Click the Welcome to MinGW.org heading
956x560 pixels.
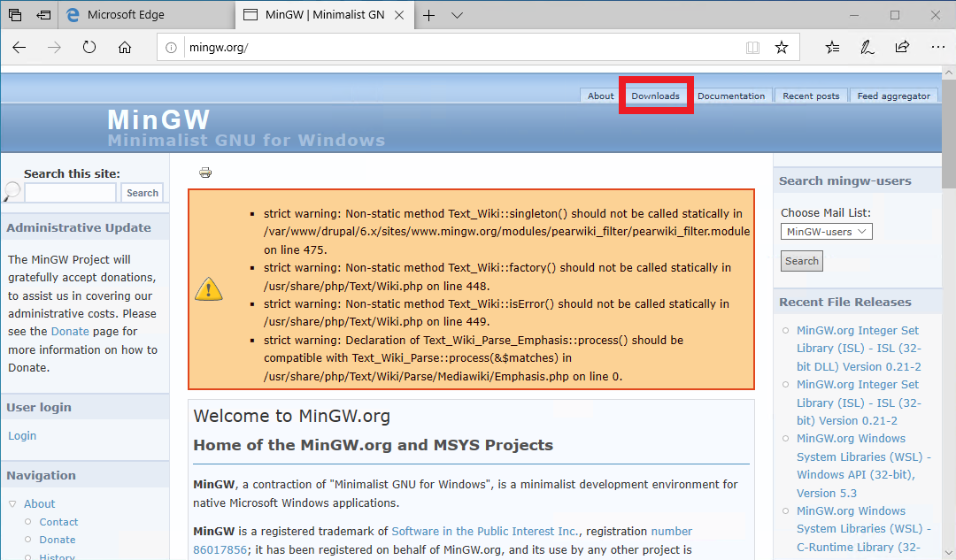pyautogui.click(x=291, y=416)
